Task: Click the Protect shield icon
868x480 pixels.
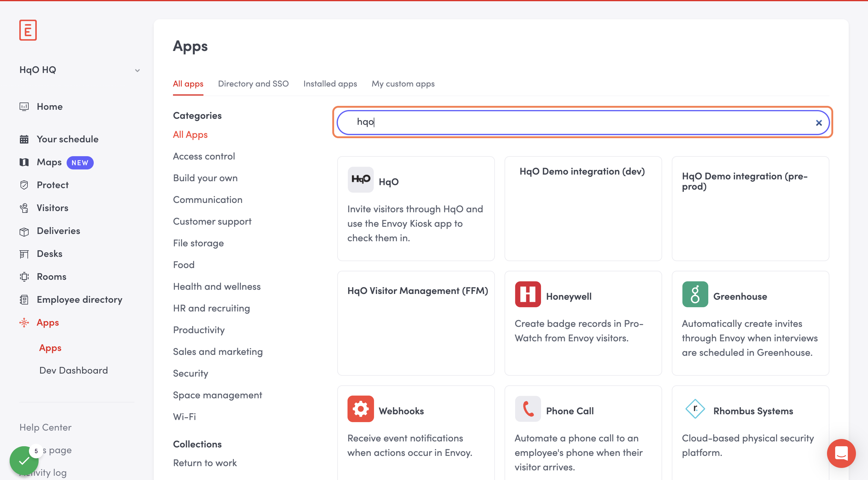Action: pyautogui.click(x=24, y=185)
